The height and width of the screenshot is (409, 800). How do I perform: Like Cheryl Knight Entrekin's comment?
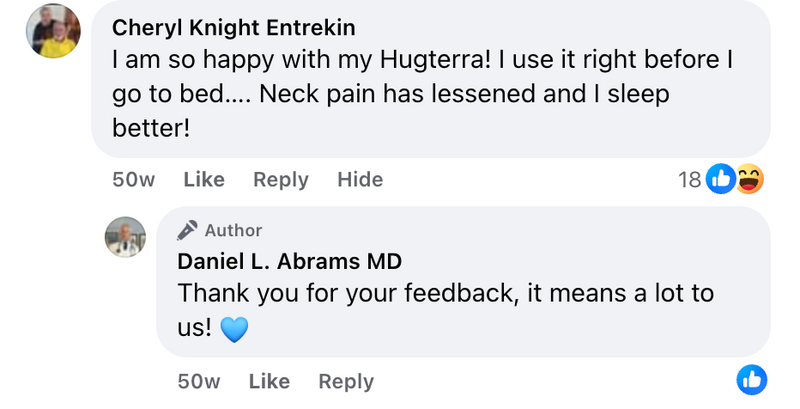click(x=204, y=180)
